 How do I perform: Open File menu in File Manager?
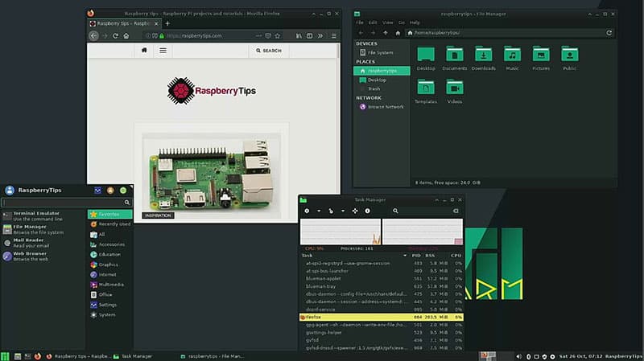click(x=360, y=23)
